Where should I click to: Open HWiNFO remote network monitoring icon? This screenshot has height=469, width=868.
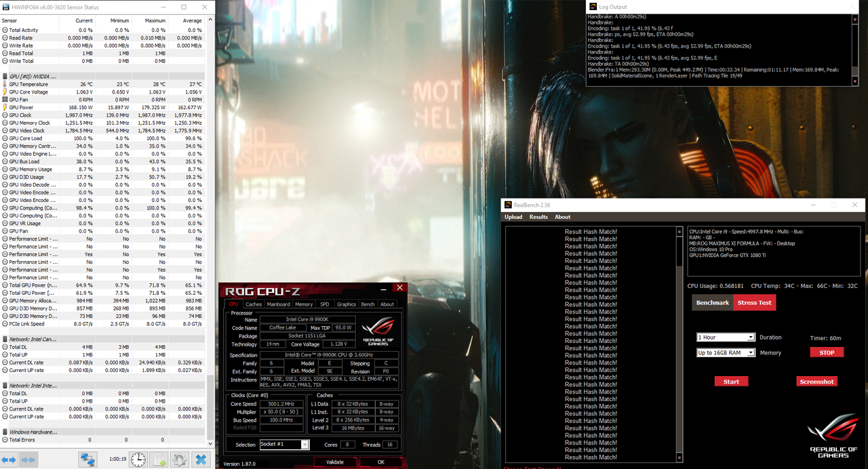tap(87, 460)
